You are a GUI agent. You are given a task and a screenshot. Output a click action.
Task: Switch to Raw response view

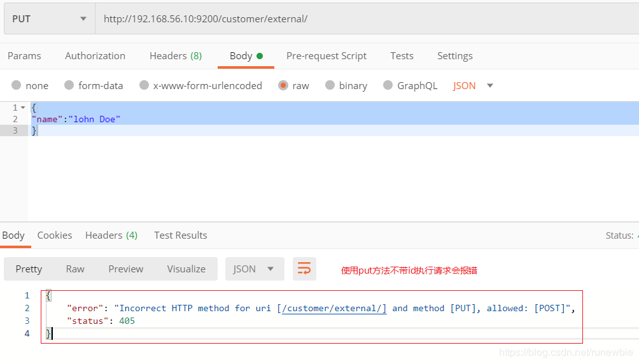click(x=75, y=269)
